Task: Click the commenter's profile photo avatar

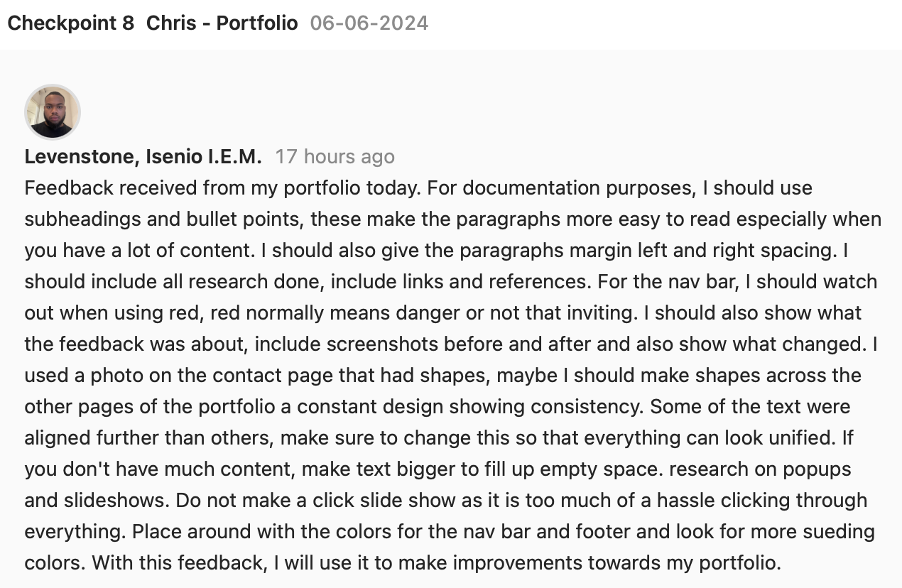Action: pos(53,112)
